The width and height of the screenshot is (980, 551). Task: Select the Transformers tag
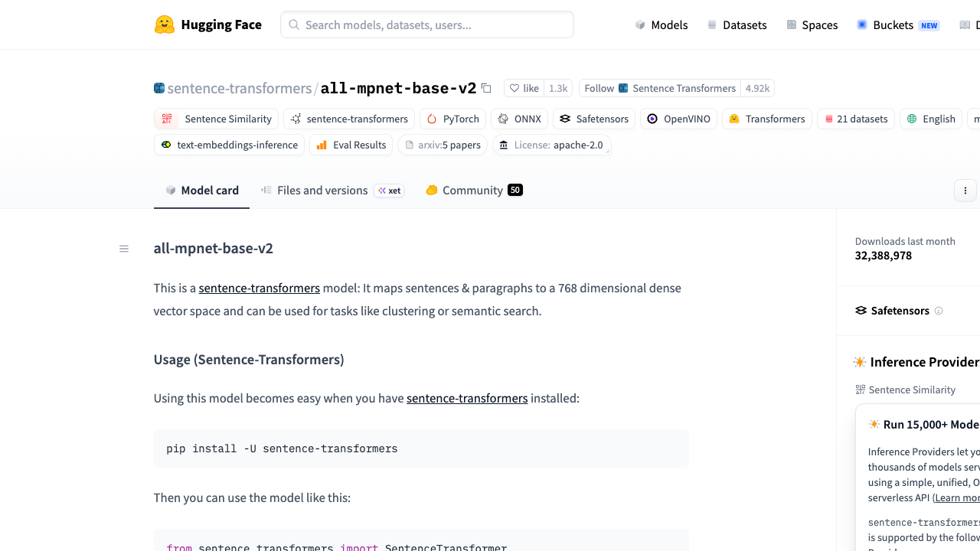(767, 119)
